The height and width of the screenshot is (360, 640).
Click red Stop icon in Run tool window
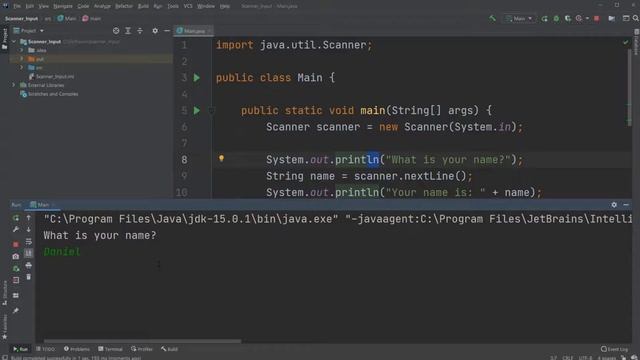point(16,244)
